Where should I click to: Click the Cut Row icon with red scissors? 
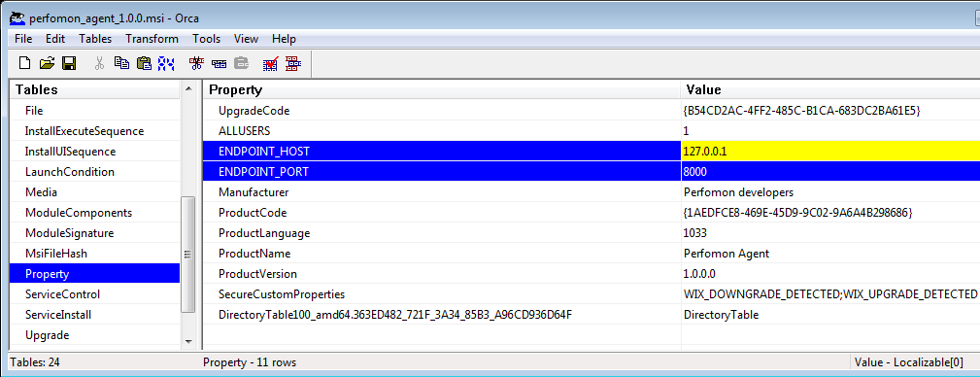coord(197,63)
